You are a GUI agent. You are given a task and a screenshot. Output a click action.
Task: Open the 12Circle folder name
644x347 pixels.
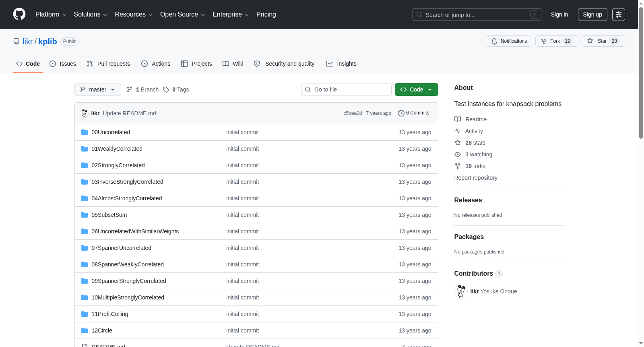click(102, 330)
